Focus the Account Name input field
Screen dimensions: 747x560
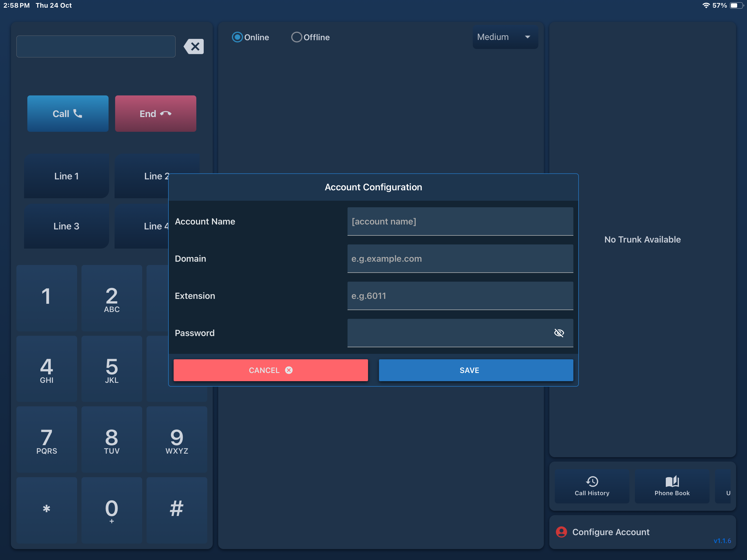(460, 221)
